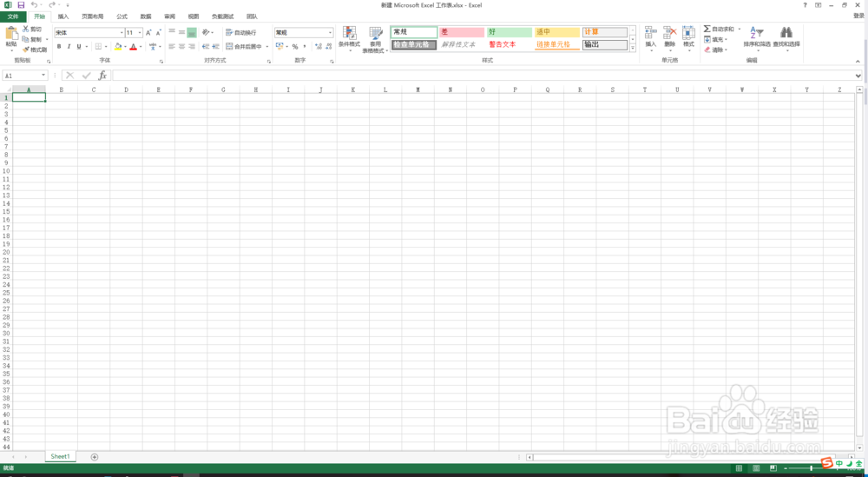
Task: Click the red font color A icon
Action: pos(133,47)
